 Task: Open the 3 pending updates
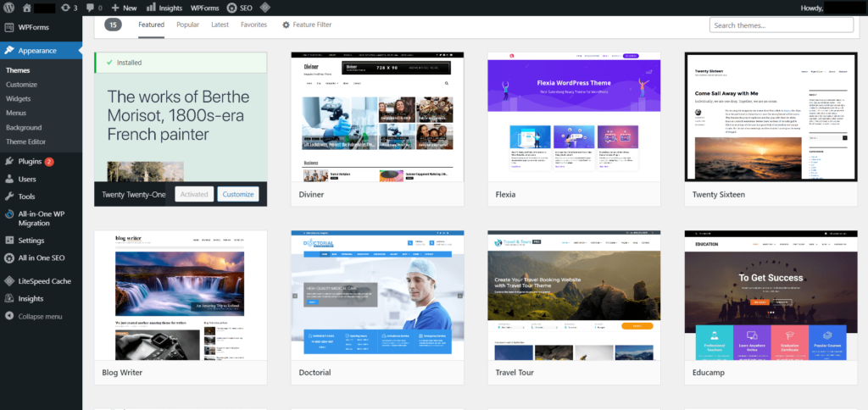(70, 8)
